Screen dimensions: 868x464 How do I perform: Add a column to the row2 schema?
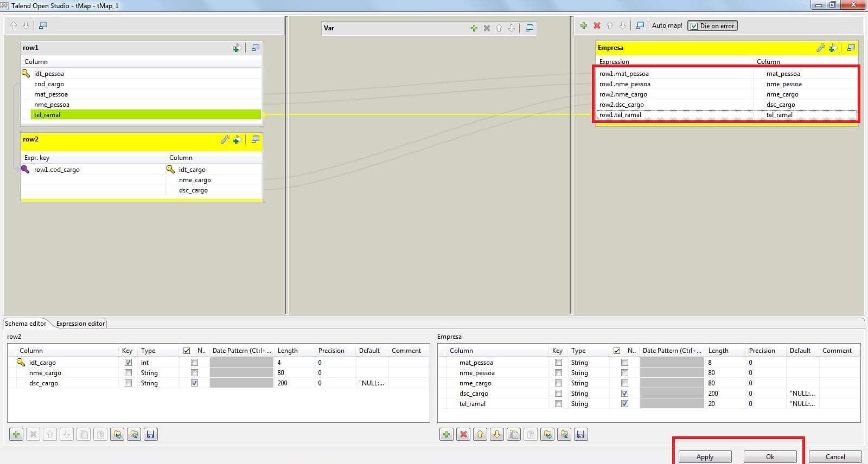click(16, 434)
